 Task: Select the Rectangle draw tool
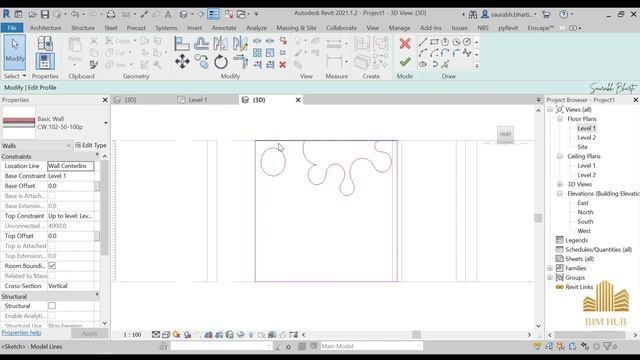pos(434,42)
